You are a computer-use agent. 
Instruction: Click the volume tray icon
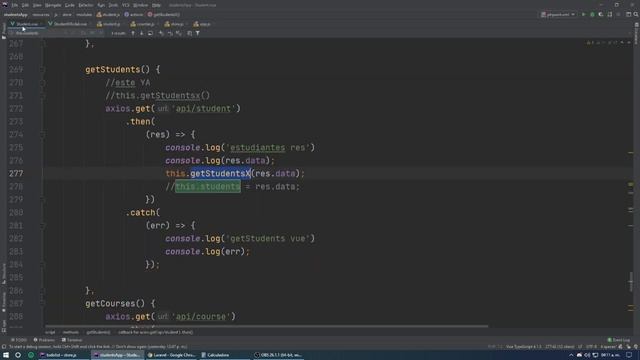pyautogui.click(x=587, y=356)
